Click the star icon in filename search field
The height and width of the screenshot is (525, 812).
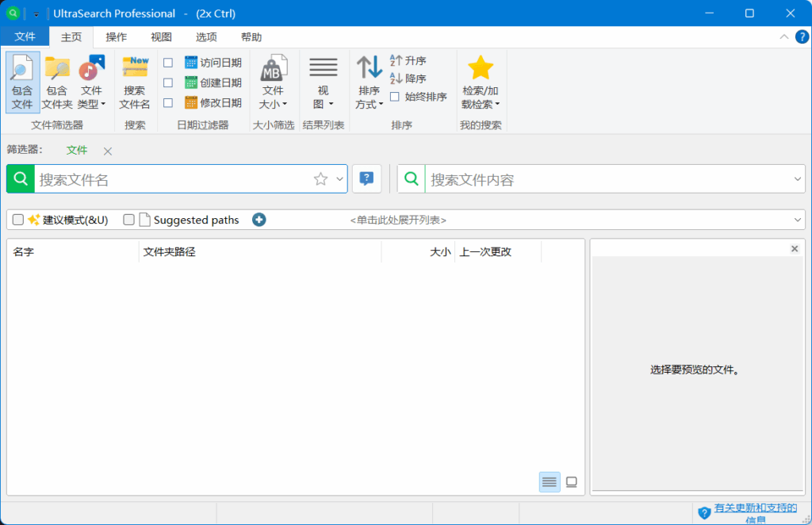point(320,178)
